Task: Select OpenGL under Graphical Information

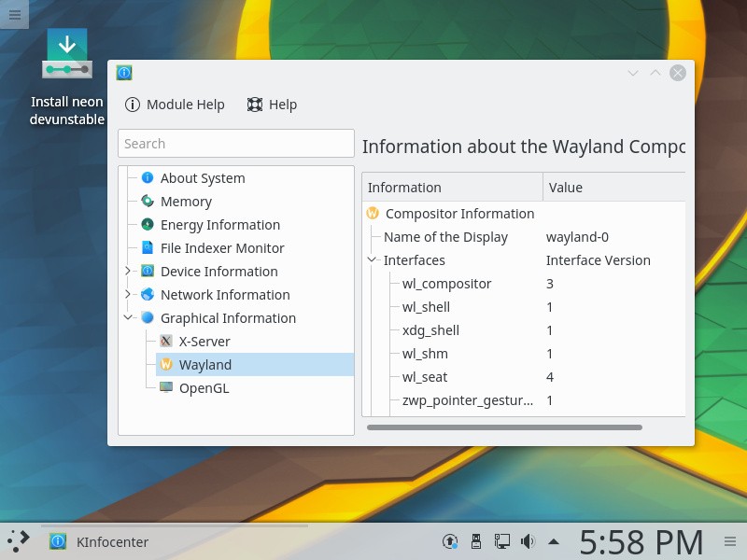Action: 204,388
